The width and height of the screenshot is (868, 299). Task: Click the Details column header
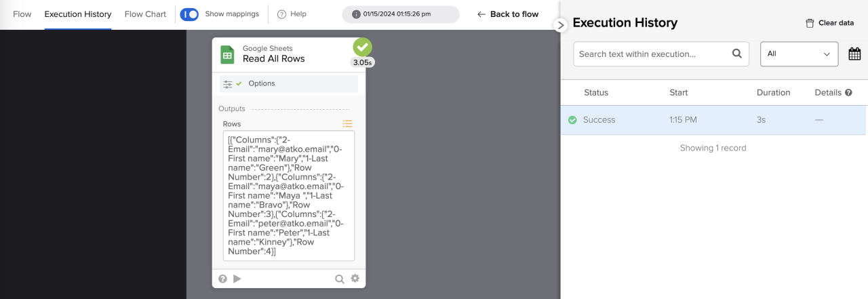click(x=828, y=93)
